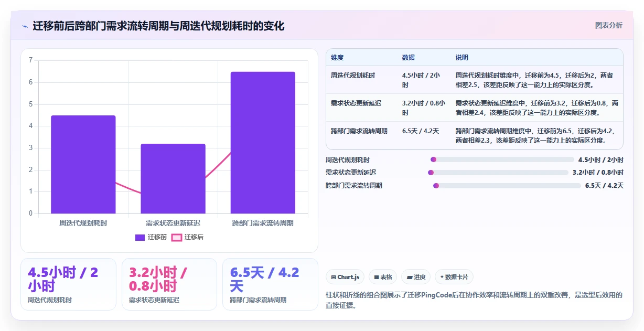Screen dimensions: 644x331
Task: Click the 需求状态更新延迟 purple bar
Action: point(173,178)
